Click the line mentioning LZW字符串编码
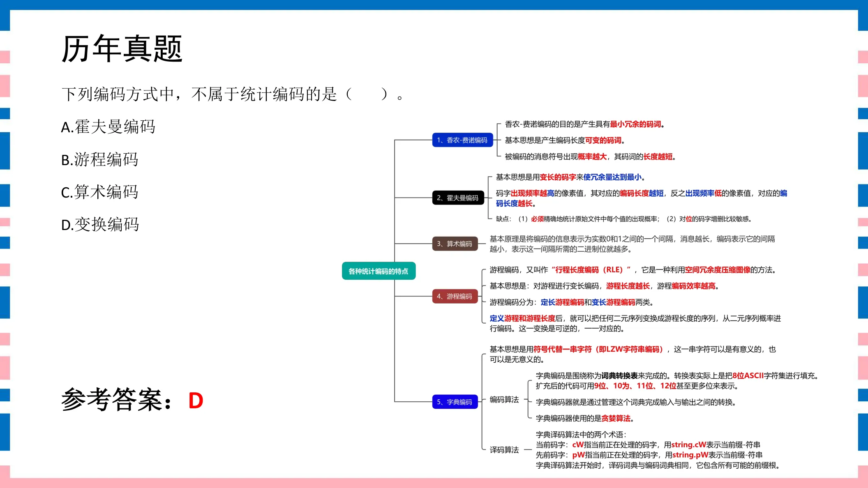 [x=633, y=354]
